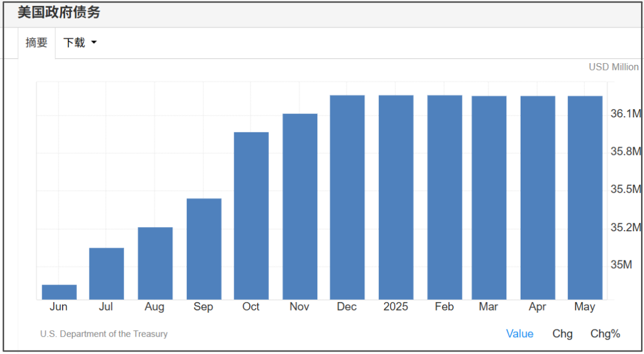
Task: Open the 下载 dropdown menu
Action: pos(80,42)
